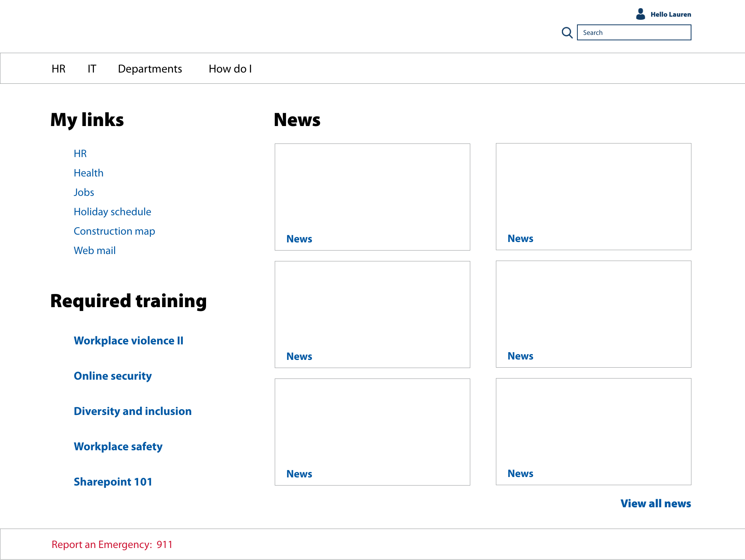Click View all news link
This screenshot has width=745, height=560.
click(x=655, y=503)
